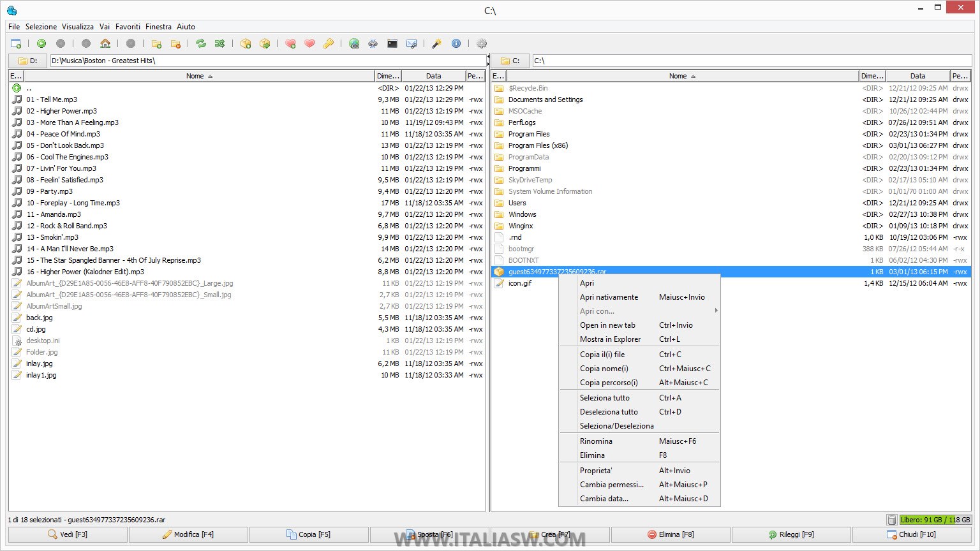This screenshot has height=551, width=980.
Task: Choose Apri in the context menu
Action: coord(639,283)
